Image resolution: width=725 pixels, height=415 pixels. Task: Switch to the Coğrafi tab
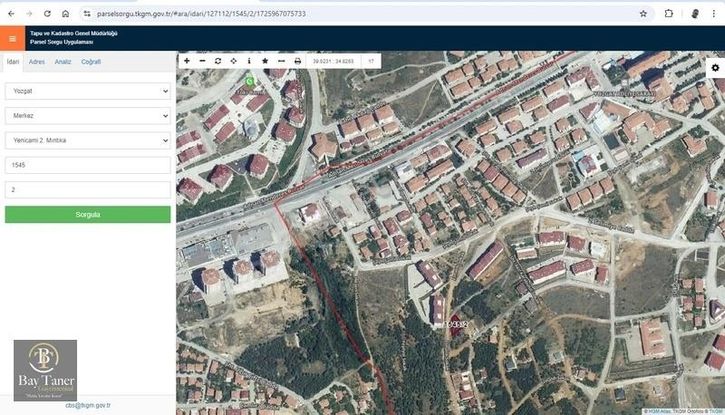point(91,61)
